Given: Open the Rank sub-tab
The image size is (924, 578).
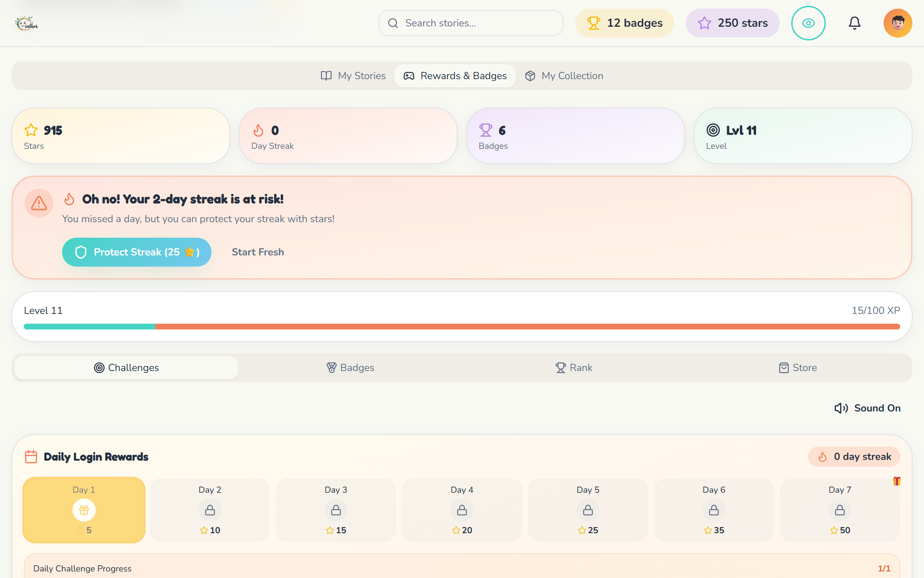Looking at the screenshot, I should click(574, 368).
